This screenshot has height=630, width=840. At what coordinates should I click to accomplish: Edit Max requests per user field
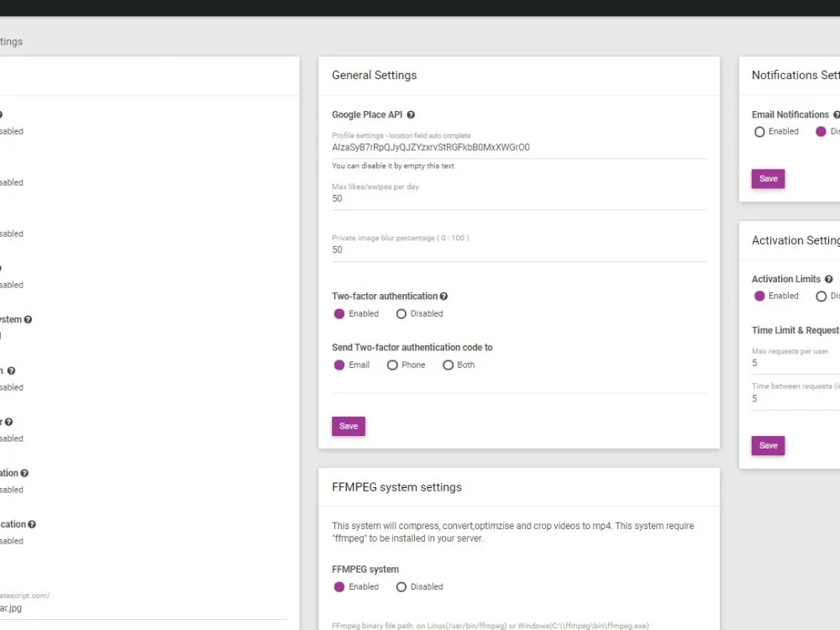point(795,363)
